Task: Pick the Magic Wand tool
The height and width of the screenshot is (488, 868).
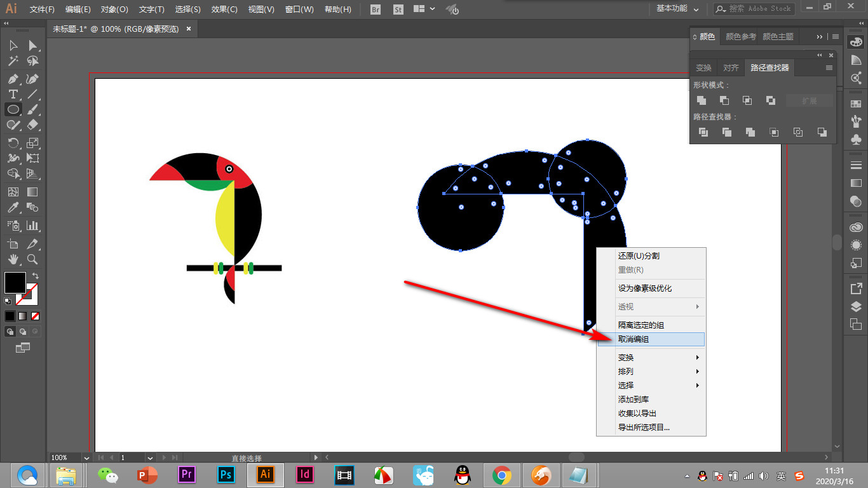Action: pyautogui.click(x=13, y=61)
